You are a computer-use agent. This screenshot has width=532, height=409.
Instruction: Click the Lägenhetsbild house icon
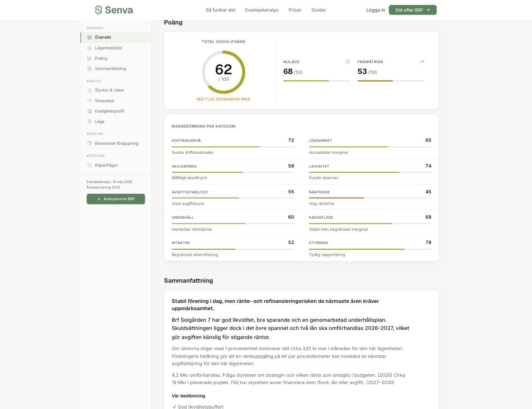coord(89,48)
